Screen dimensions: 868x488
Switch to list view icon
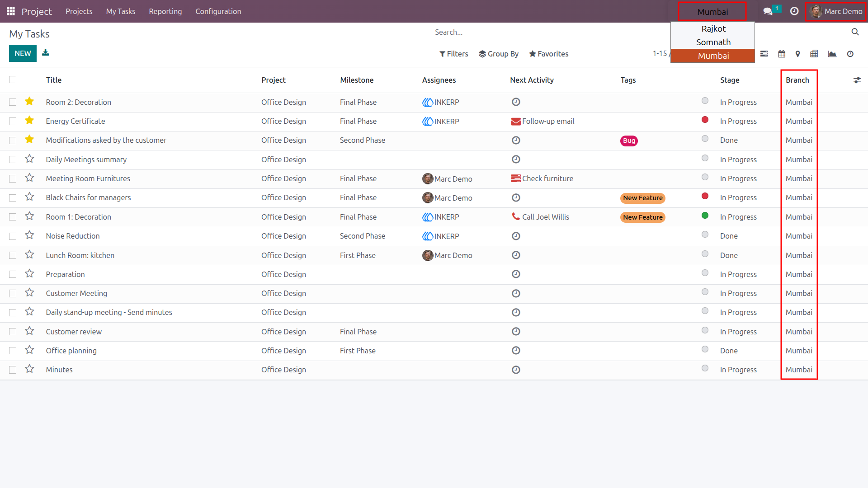pyautogui.click(x=764, y=54)
